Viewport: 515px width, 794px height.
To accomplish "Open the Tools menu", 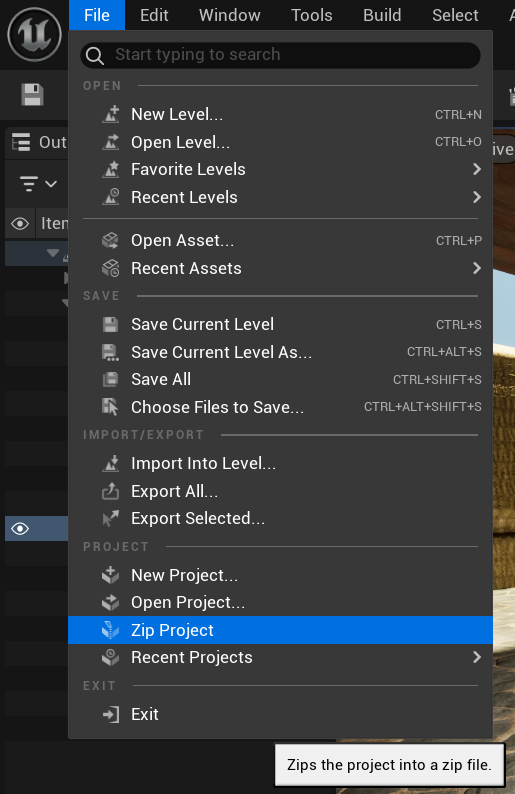I will (x=311, y=15).
